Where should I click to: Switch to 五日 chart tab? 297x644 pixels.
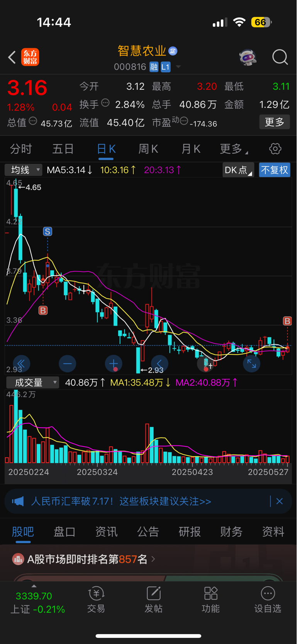[63, 149]
